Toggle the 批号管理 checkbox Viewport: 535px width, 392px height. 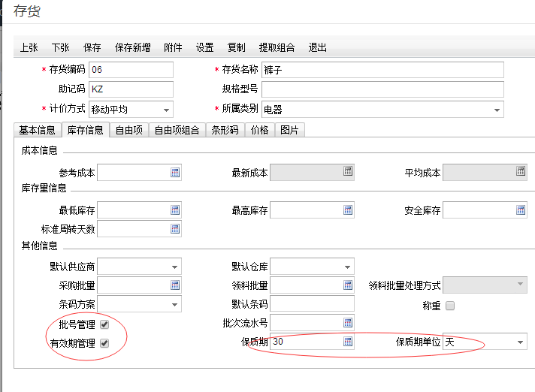(x=104, y=325)
